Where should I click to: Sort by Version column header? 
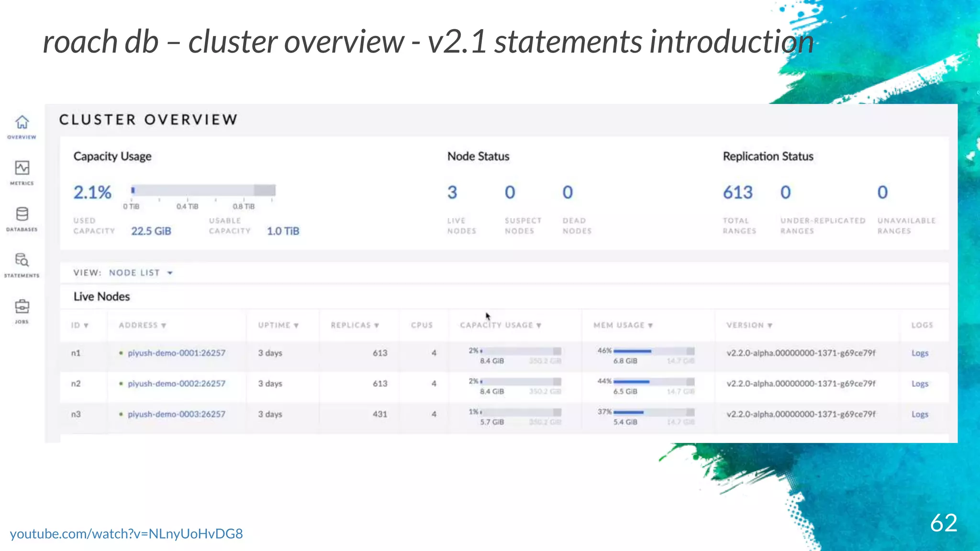(749, 325)
